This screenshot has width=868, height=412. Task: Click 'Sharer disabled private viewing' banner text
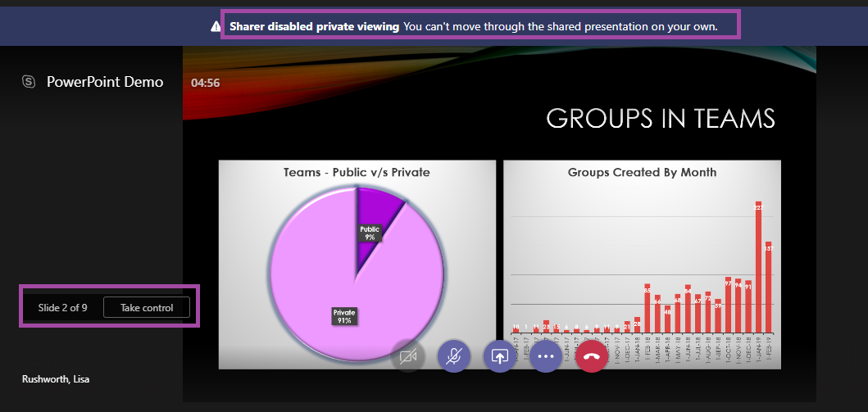pyautogui.click(x=315, y=26)
